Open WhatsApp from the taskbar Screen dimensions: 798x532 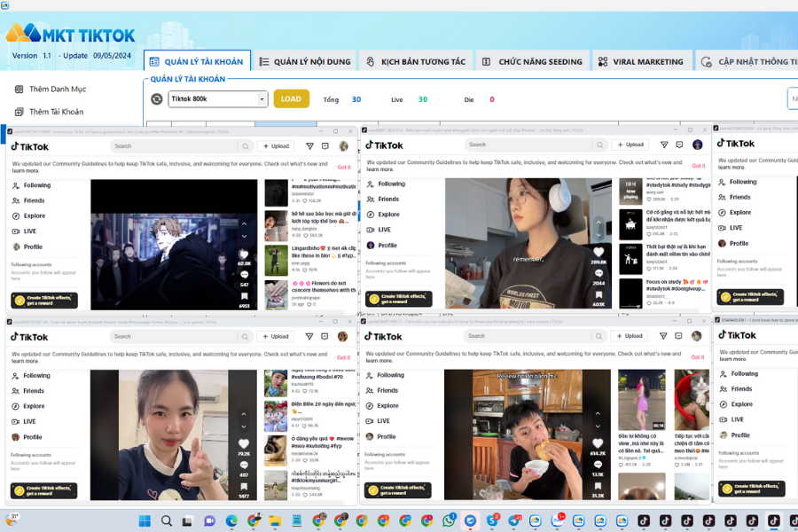click(449, 520)
